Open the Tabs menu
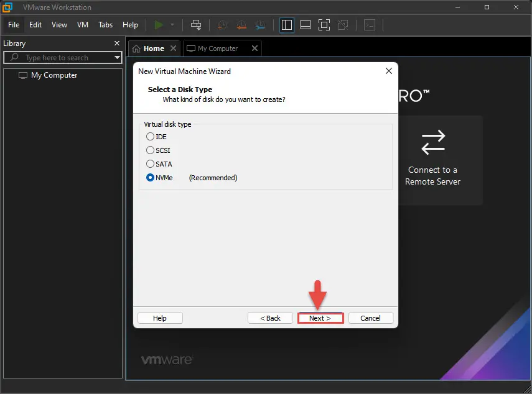 106,25
